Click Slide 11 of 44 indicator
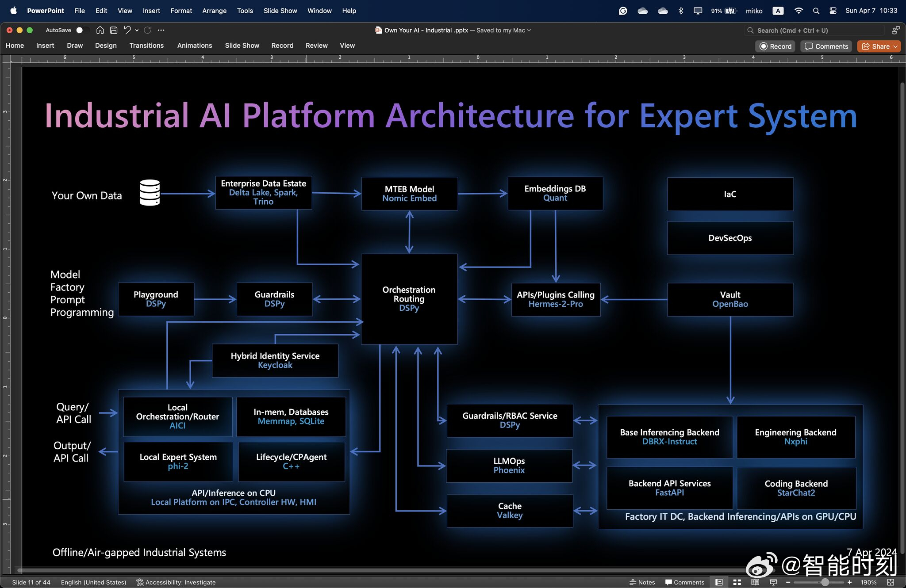Image resolution: width=906 pixels, height=588 pixels. coord(31,582)
